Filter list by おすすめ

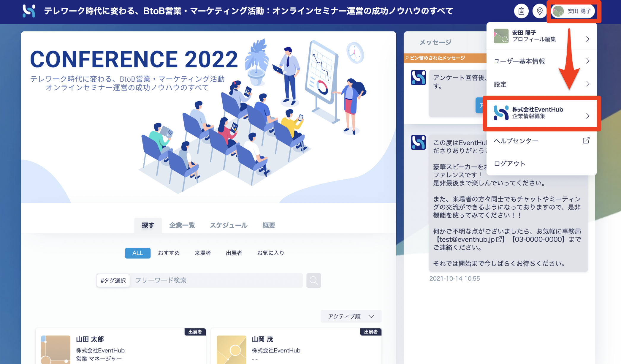coord(169,253)
